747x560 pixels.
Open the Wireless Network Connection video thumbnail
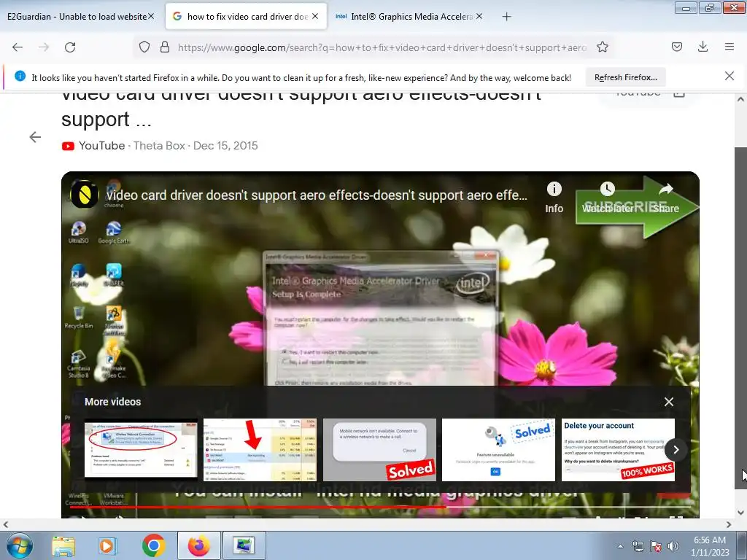click(x=141, y=448)
